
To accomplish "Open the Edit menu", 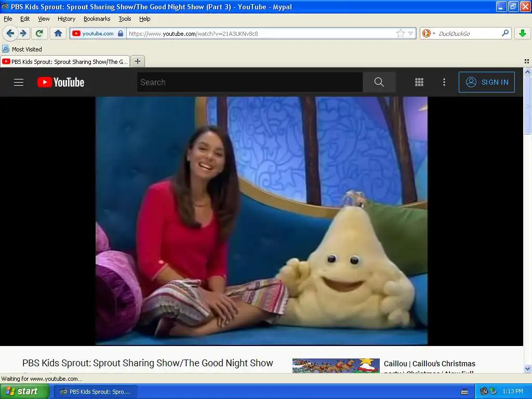I will tap(25, 19).
